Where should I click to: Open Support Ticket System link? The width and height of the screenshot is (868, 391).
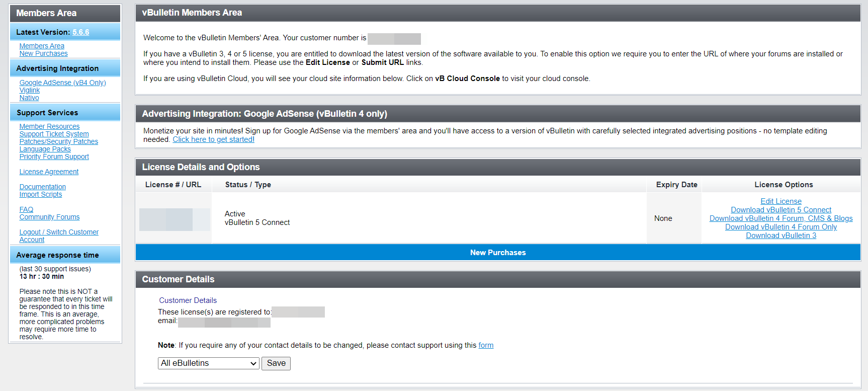(x=54, y=134)
